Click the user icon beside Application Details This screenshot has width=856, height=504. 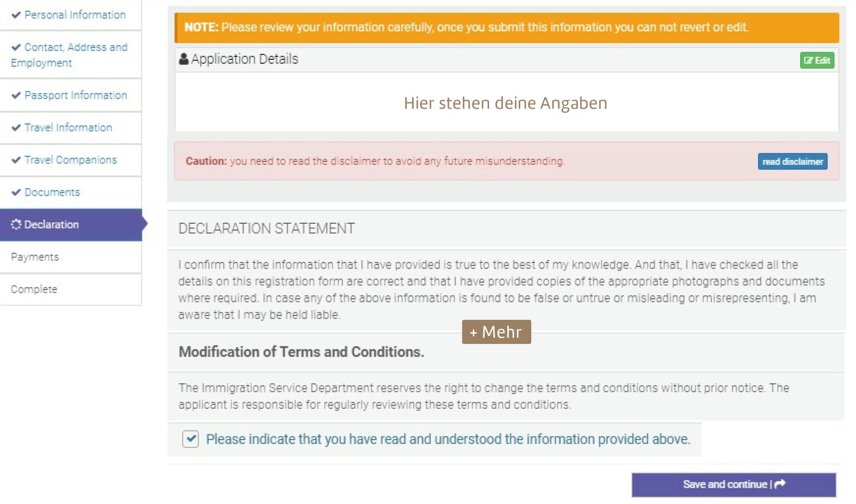pyautogui.click(x=183, y=59)
